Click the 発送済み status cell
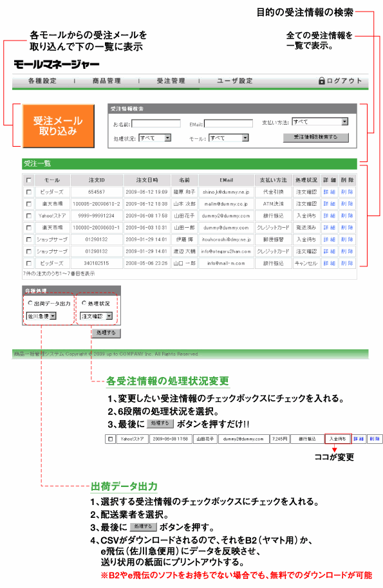This screenshot has width=383, height=588. tap(306, 228)
